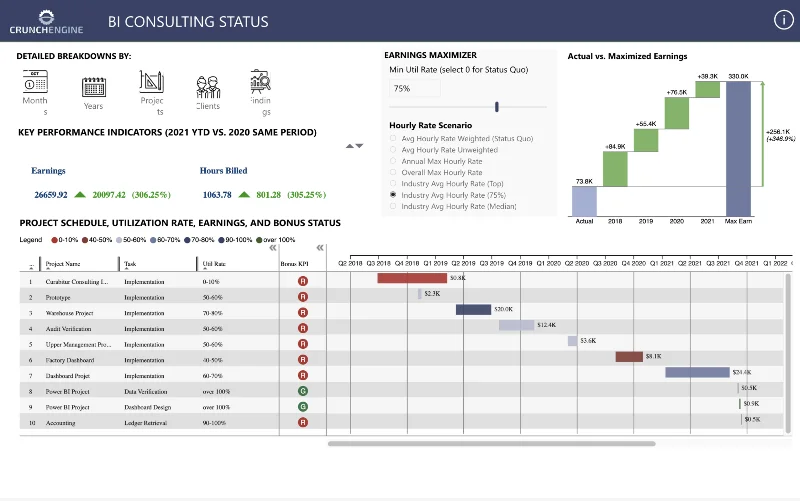
Task: Click the KPI up triangle arrow
Action: 349,146
